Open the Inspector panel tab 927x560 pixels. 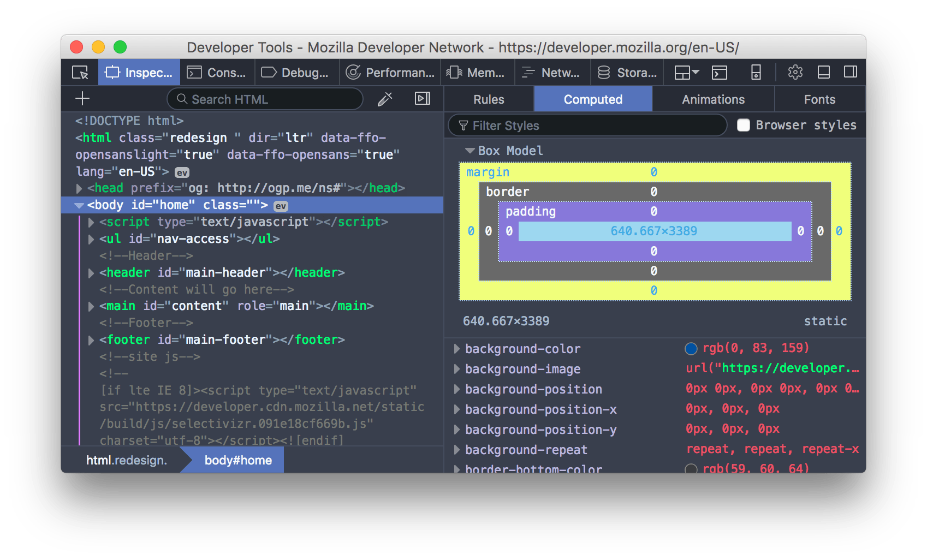coord(139,73)
